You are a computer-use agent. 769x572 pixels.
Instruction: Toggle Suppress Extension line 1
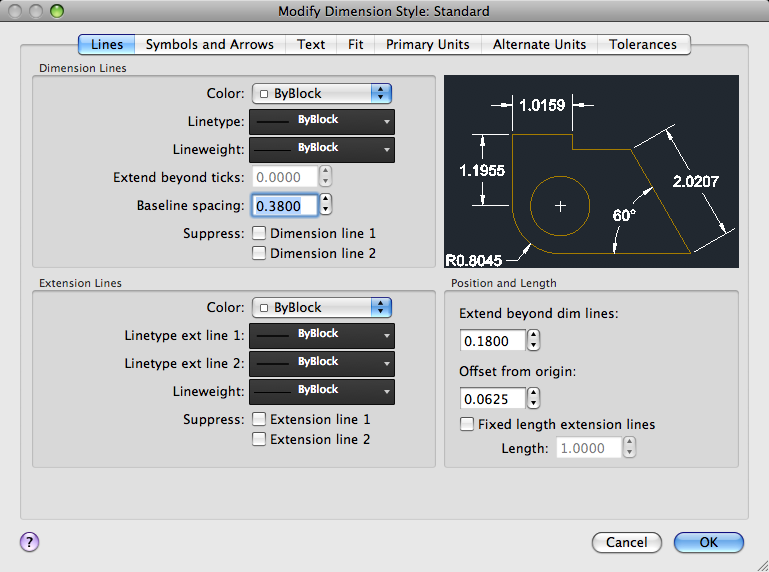259,419
